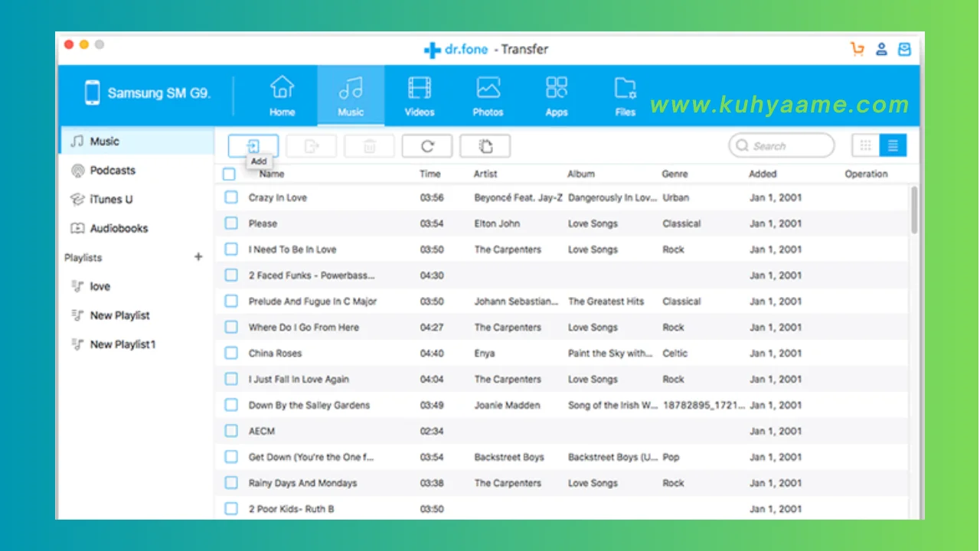Click artist 'Joanie Madden'
Screen dimensions: 980x551
[x=507, y=406]
